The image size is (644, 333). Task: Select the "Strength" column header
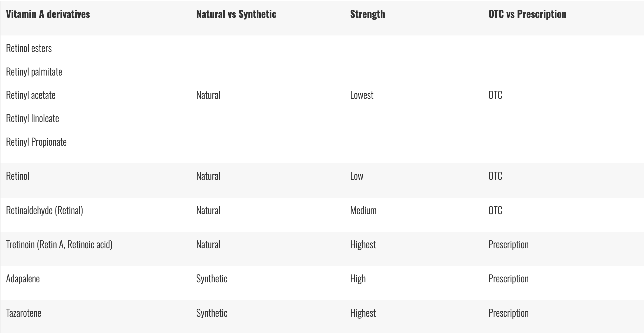[367, 14]
